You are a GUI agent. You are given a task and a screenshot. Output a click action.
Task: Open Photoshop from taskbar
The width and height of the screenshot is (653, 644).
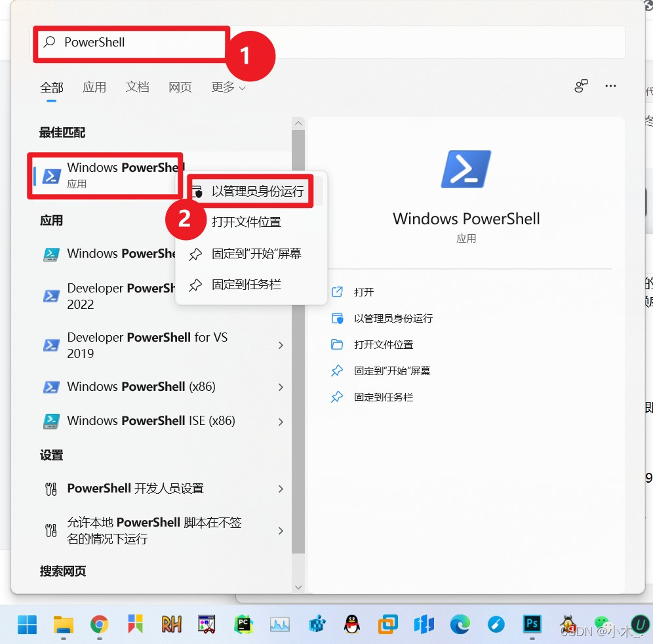pos(532,624)
